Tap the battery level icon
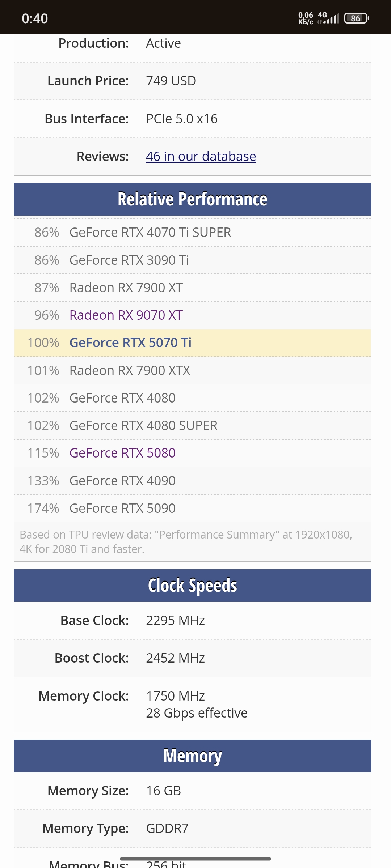This screenshot has height=868, width=391. pos(357,18)
